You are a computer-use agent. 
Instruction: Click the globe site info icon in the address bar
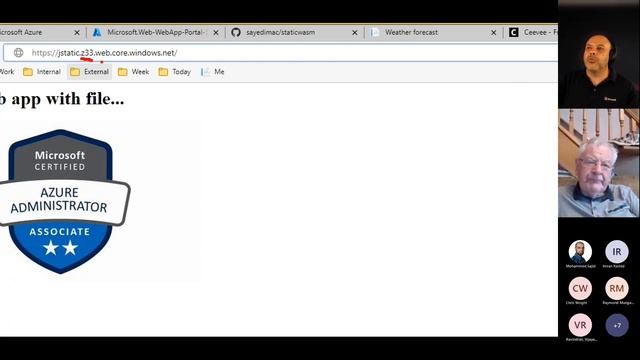18,53
